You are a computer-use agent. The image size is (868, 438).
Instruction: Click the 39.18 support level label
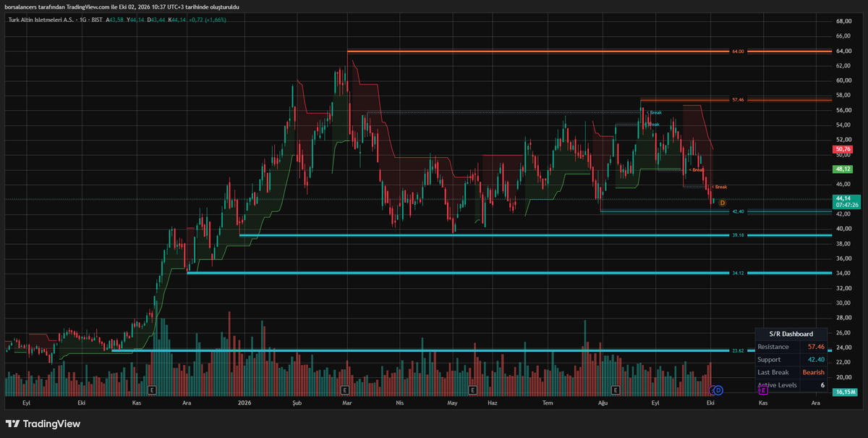738,235
